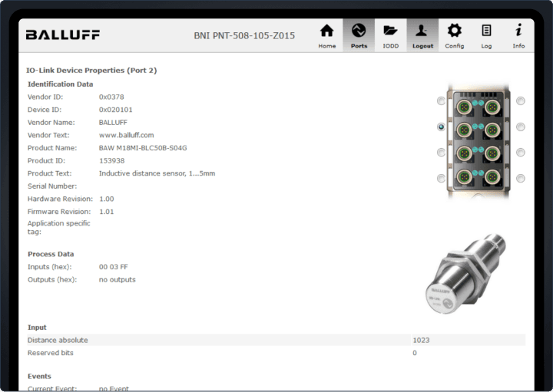Select the top-left port radio button
The image size is (553, 392).
[x=441, y=100]
